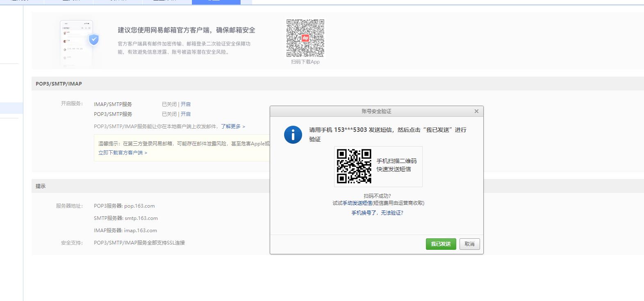Click the blue shield checkmark icon
This screenshot has width=644, height=301.
[x=94, y=40]
